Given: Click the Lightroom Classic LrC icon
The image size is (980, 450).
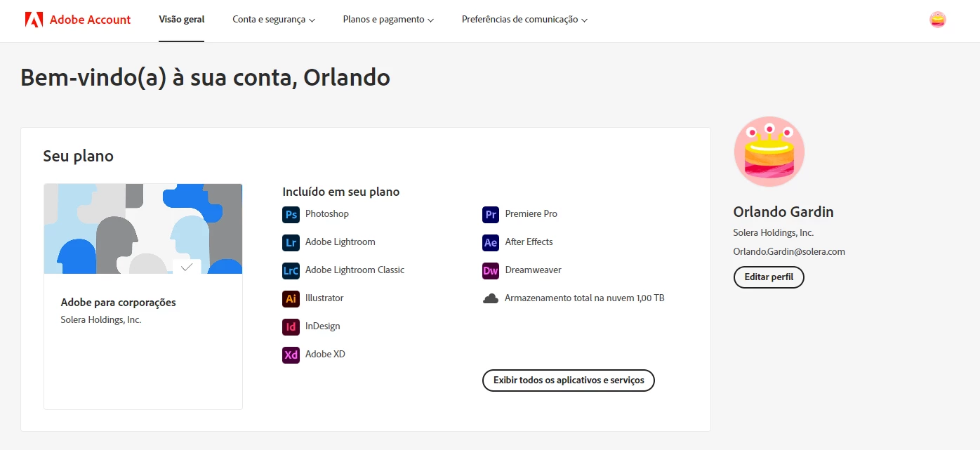Looking at the screenshot, I should 291,270.
